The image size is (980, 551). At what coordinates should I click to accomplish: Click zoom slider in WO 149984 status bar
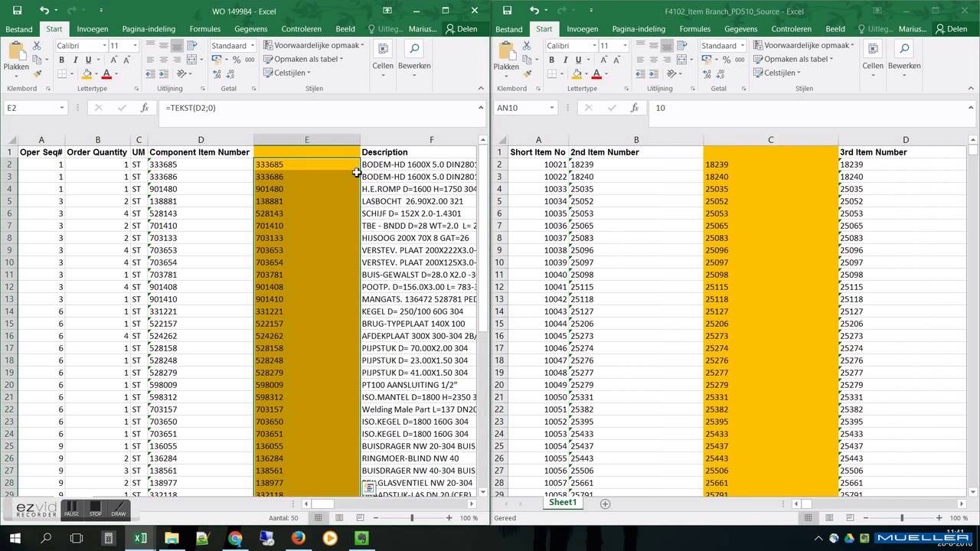pyautogui.click(x=412, y=518)
